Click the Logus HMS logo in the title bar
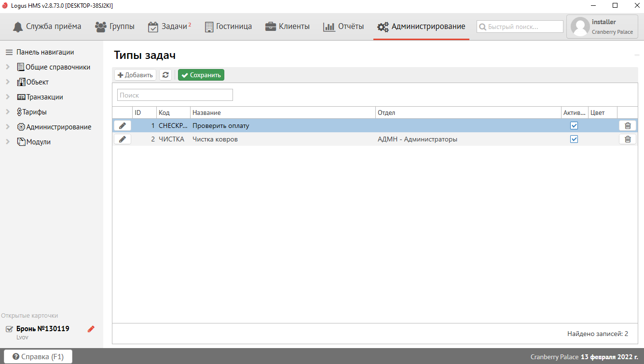Image resolution: width=644 pixels, height=364 pixels. 5,5
